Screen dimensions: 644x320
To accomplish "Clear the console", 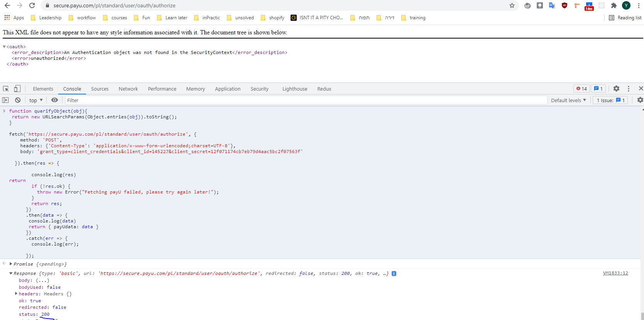I will pos(18,100).
